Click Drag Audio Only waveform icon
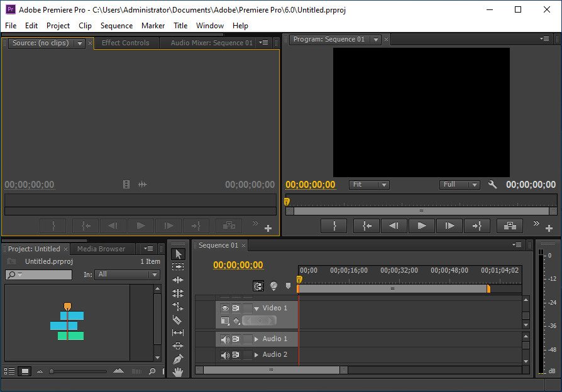This screenshot has height=392, width=562. 143,185
